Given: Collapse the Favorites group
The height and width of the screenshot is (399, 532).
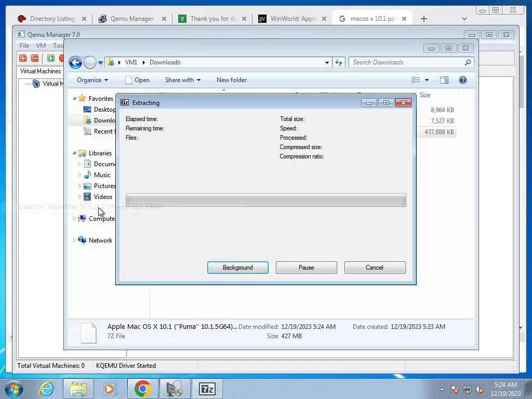Looking at the screenshot, I should coord(74,98).
